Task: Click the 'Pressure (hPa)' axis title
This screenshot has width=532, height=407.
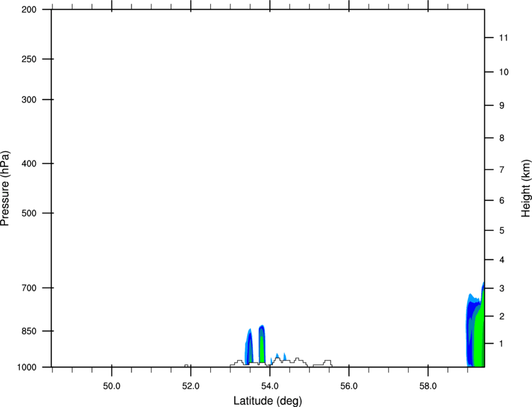Action: point(5,188)
